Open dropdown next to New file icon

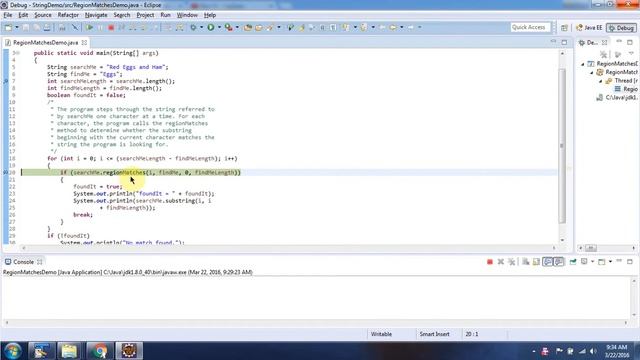click(17, 27)
